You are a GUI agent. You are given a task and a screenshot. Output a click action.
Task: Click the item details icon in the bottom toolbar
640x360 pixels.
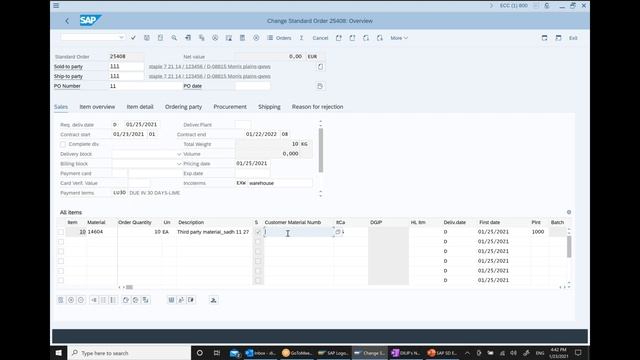coord(60,300)
